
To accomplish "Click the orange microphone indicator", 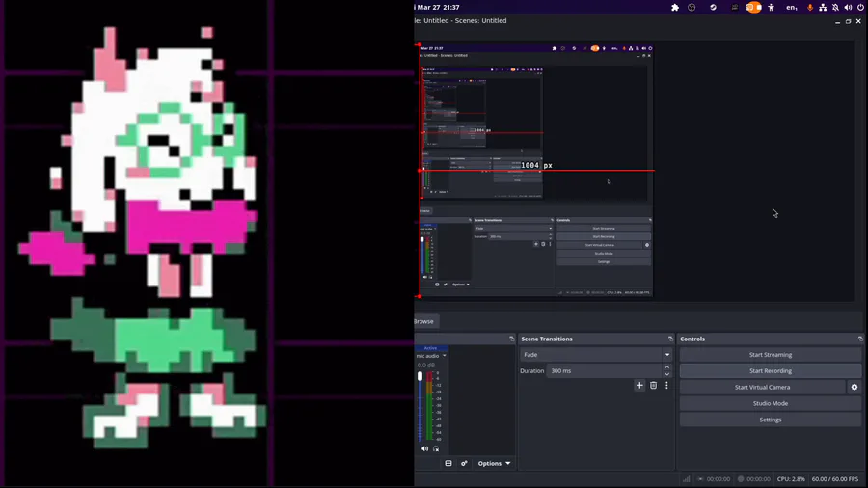I will pyautogui.click(x=810, y=7).
